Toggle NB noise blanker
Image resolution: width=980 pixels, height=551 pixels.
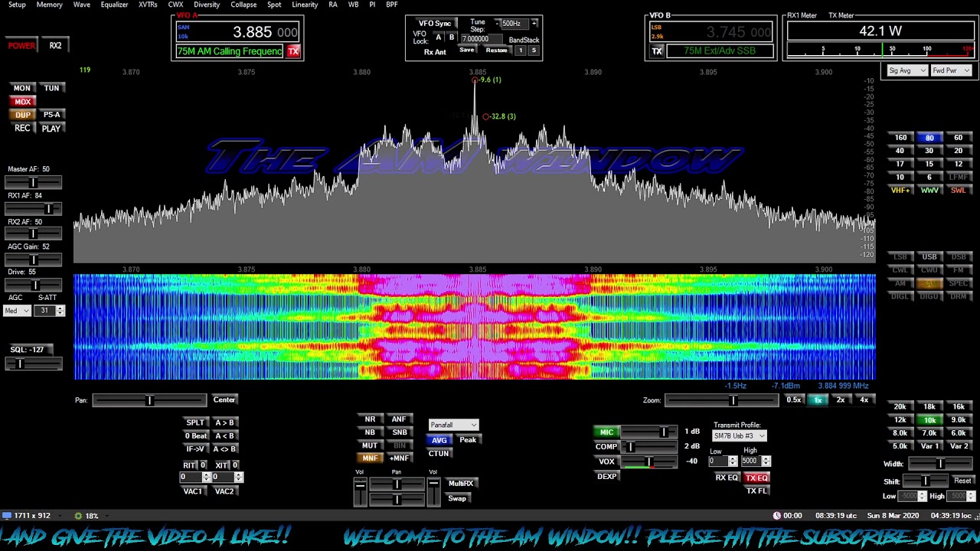[x=370, y=432]
